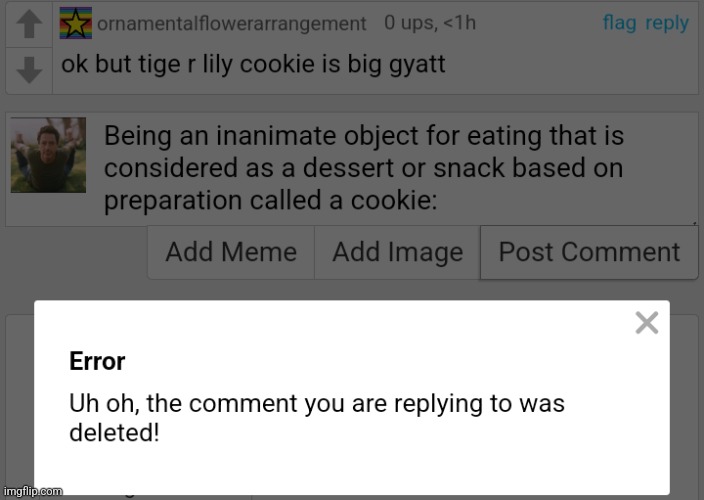Viewport: 704px width, 500px height.
Task: Choose Add Image for the comment
Action: click(397, 252)
